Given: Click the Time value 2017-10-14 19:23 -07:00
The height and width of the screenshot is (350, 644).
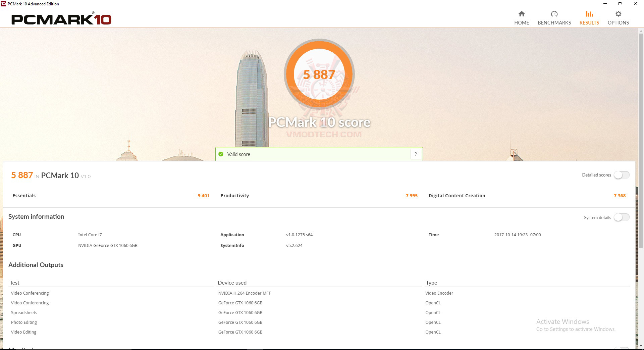Looking at the screenshot, I should 518,235.
